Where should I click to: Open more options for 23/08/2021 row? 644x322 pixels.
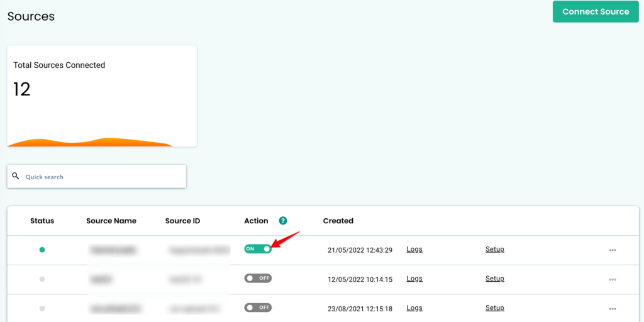(x=613, y=309)
